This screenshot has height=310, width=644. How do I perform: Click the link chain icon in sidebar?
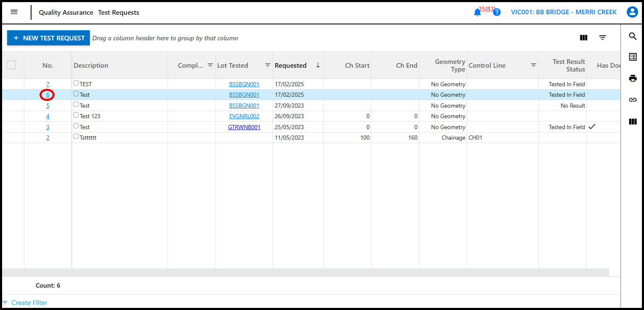[633, 100]
